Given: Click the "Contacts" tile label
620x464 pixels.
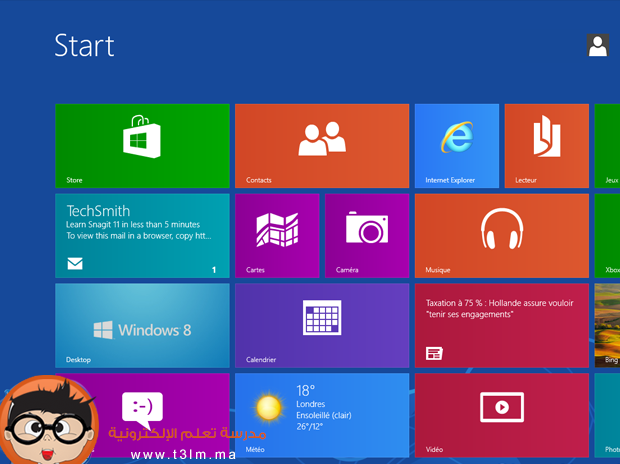Looking at the screenshot, I should [x=259, y=180].
